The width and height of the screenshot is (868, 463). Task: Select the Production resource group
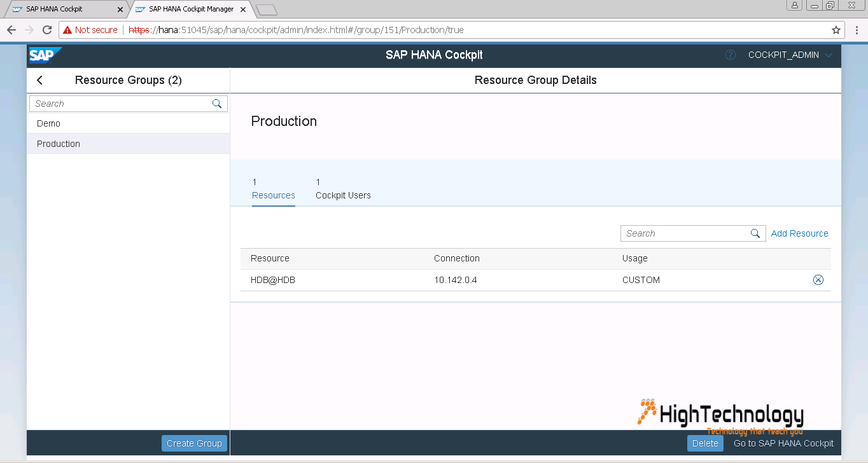pos(128,144)
